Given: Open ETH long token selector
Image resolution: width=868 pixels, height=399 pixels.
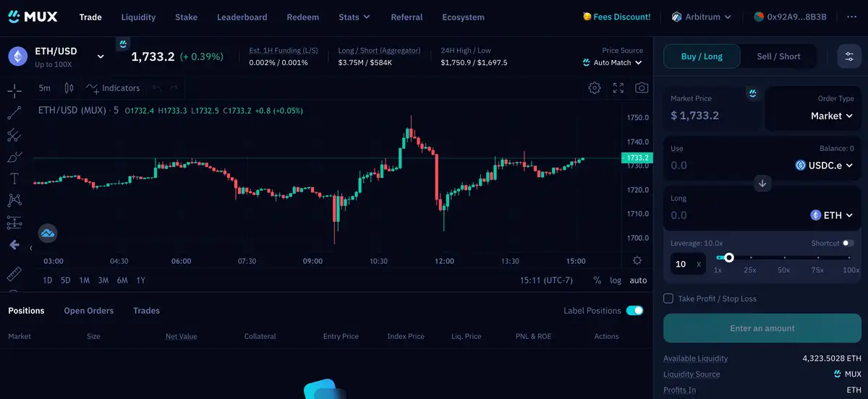Looking at the screenshot, I should click(832, 215).
